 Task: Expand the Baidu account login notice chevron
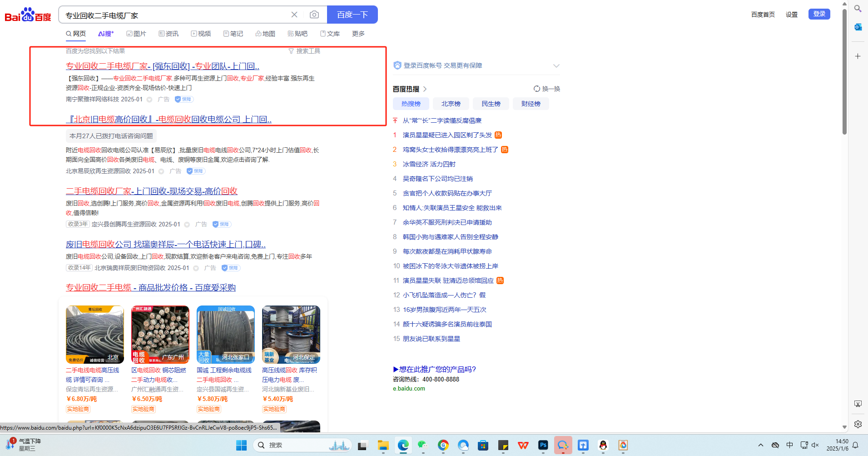pos(556,66)
